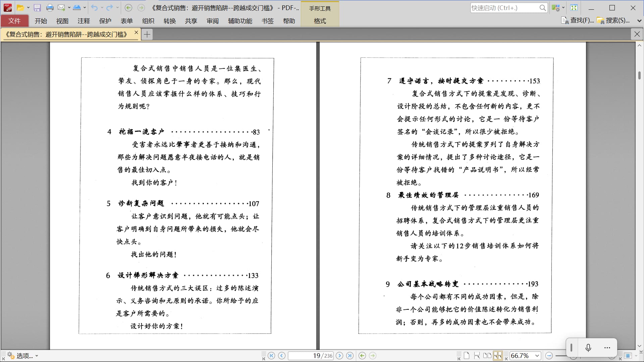Image resolution: width=644 pixels, height=362 pixels.
Task: Expand the scanner dropdown arrow
Action: [85, 8]
